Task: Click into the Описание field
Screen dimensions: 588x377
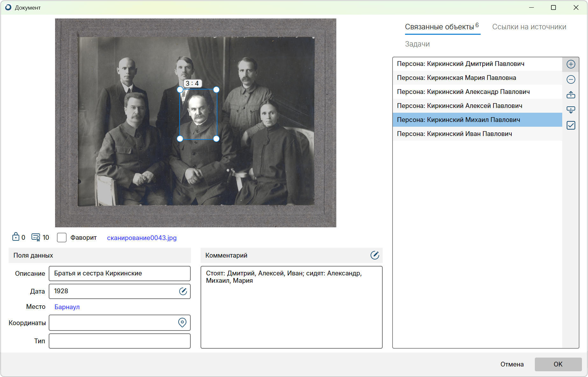Action: click(120, 274)
